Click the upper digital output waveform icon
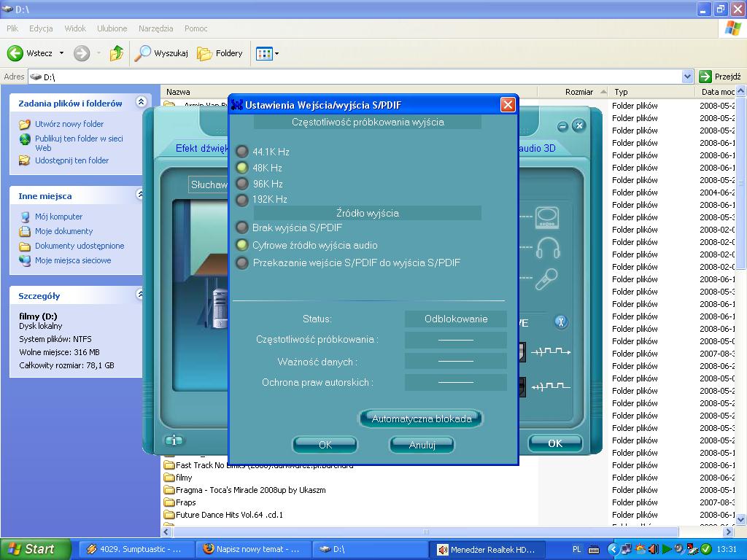The image size is (747, 560). [x=551, y=352]
